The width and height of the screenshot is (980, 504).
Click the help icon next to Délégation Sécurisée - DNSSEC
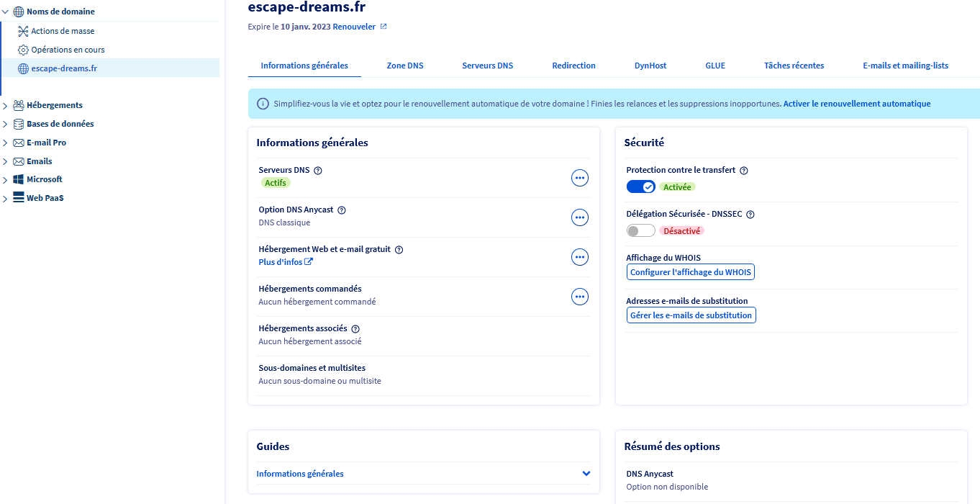(x=750, y=215)
